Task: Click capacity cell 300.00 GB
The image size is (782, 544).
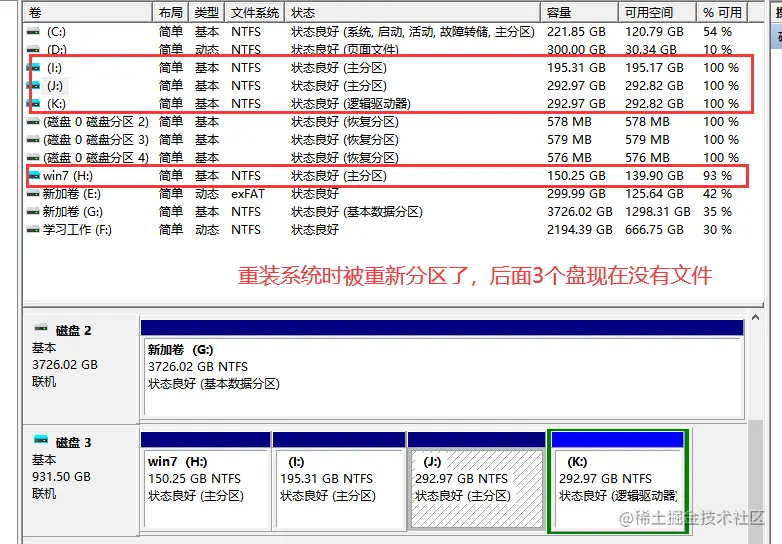Action: click(x=576, y=50)
